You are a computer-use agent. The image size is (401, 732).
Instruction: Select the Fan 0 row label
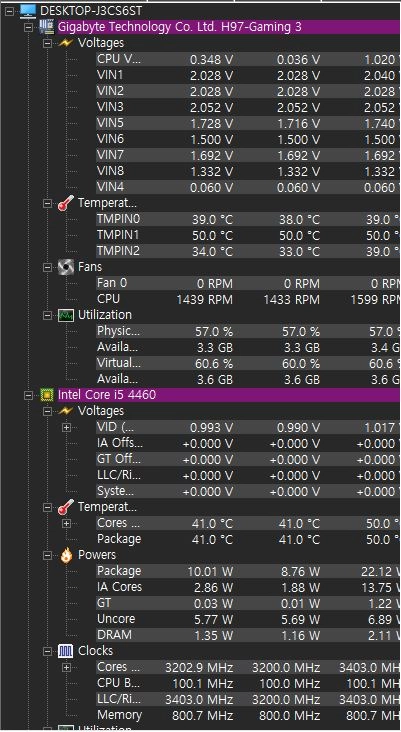coord(112,283)
